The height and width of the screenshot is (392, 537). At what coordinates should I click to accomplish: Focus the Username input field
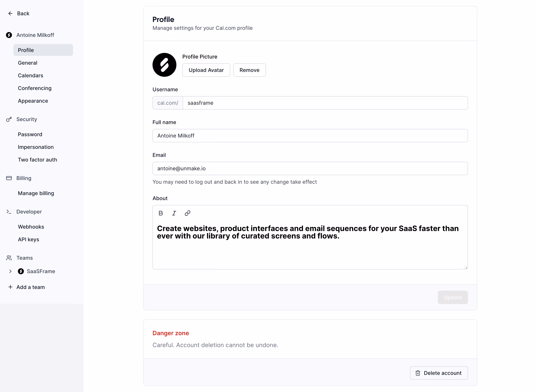(325, 103)
